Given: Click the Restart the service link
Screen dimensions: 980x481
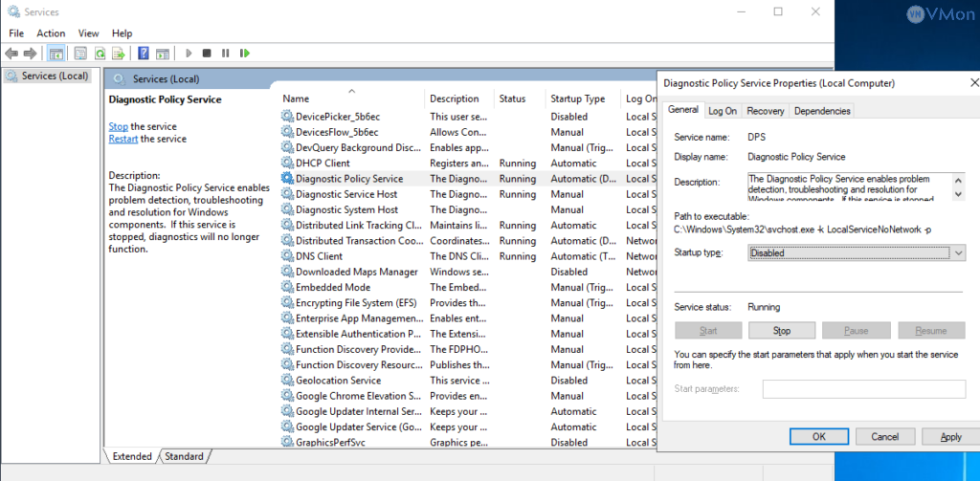Looking at the screenshot, I should (x=122, y=139).
